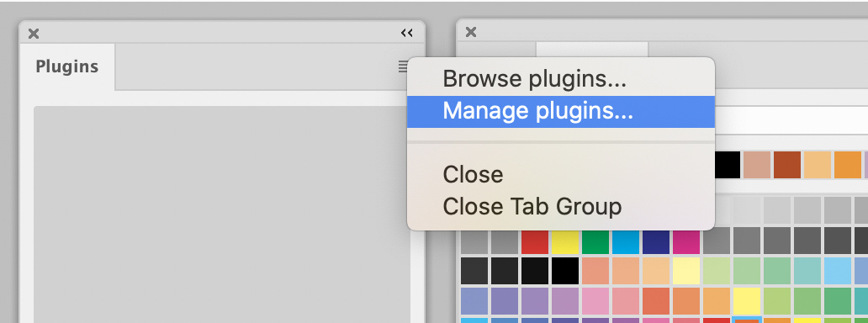
Task: Pick the black swatch in top row
Action: (x=727, y=165)
